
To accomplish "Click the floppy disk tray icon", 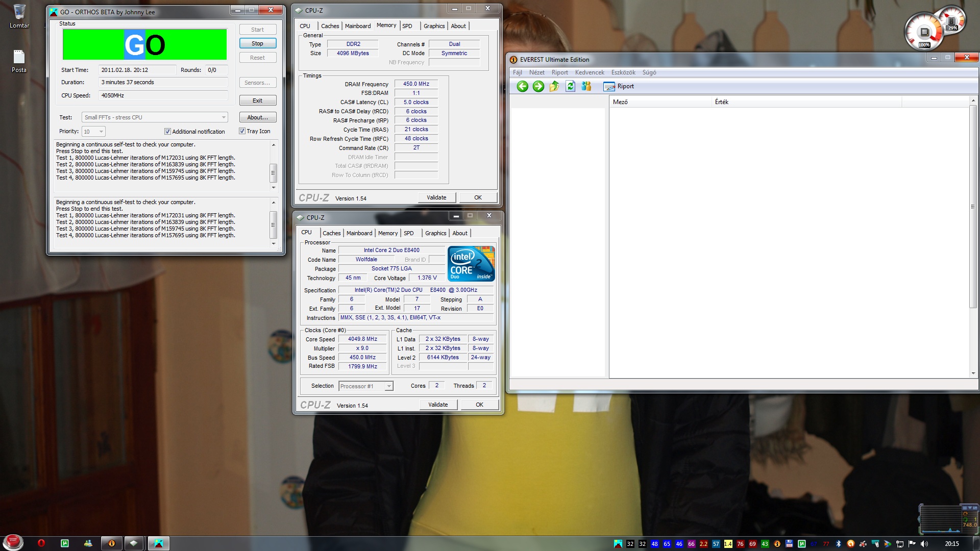I will tap(789, 544).
